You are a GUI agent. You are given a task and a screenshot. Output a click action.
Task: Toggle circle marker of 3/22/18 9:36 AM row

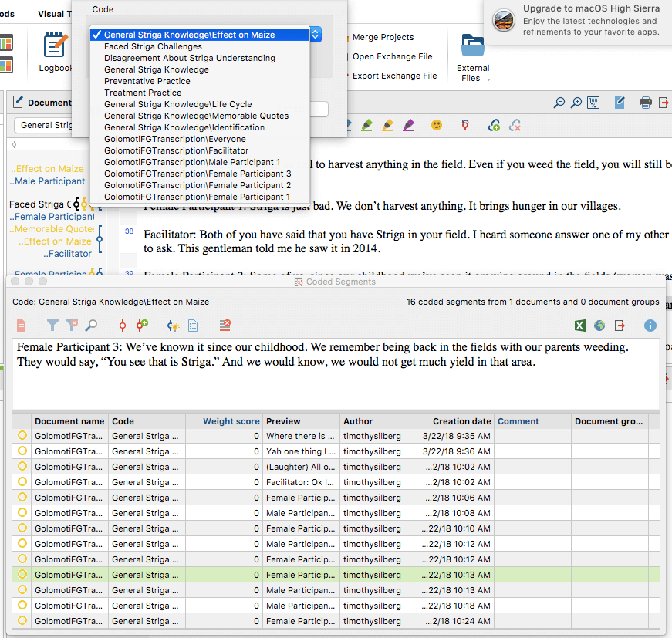[22, 451]
